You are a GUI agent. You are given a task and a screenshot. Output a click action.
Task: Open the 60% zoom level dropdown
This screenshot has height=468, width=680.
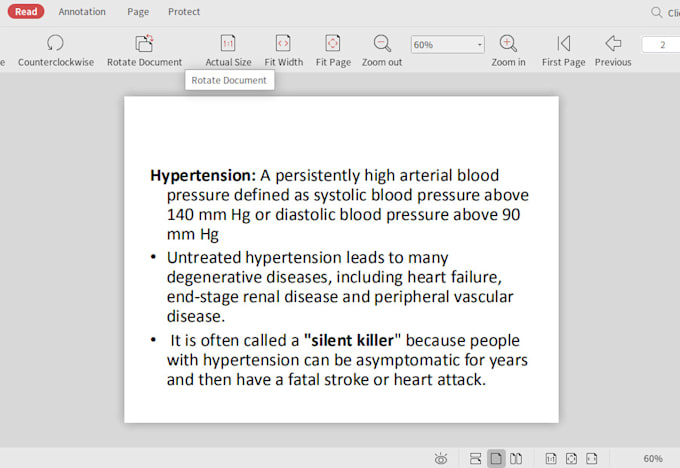[x=479, y=45]
